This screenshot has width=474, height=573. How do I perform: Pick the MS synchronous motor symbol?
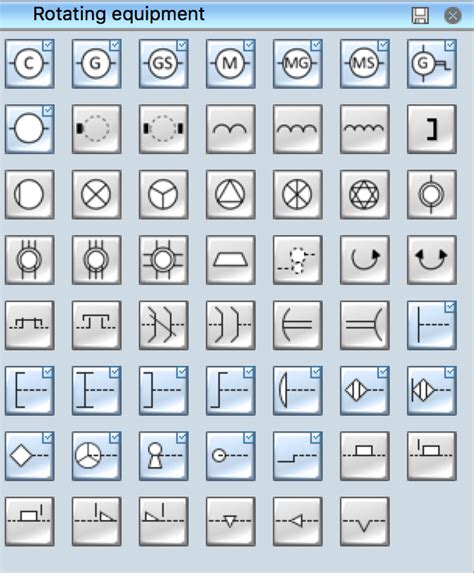click(x=365, y=64)
